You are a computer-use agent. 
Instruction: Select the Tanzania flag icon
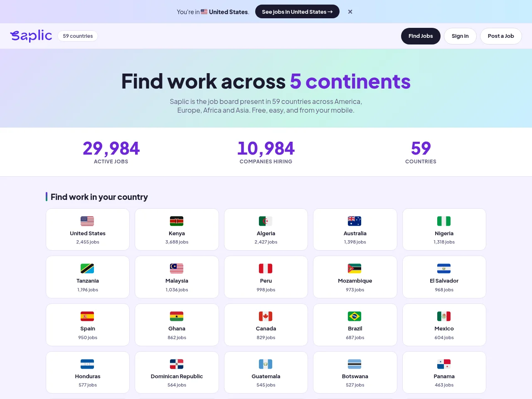[87, 268]
